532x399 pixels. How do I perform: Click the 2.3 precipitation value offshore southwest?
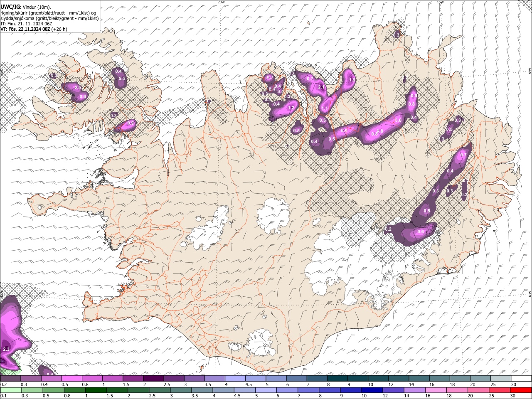coord(6,350)
